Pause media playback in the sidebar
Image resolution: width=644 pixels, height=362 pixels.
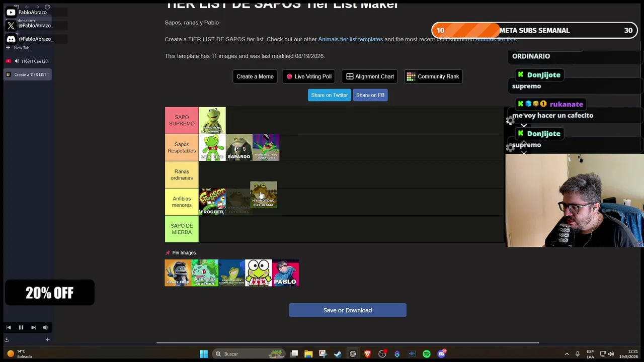pyautogui.click(x=21, y=327)
